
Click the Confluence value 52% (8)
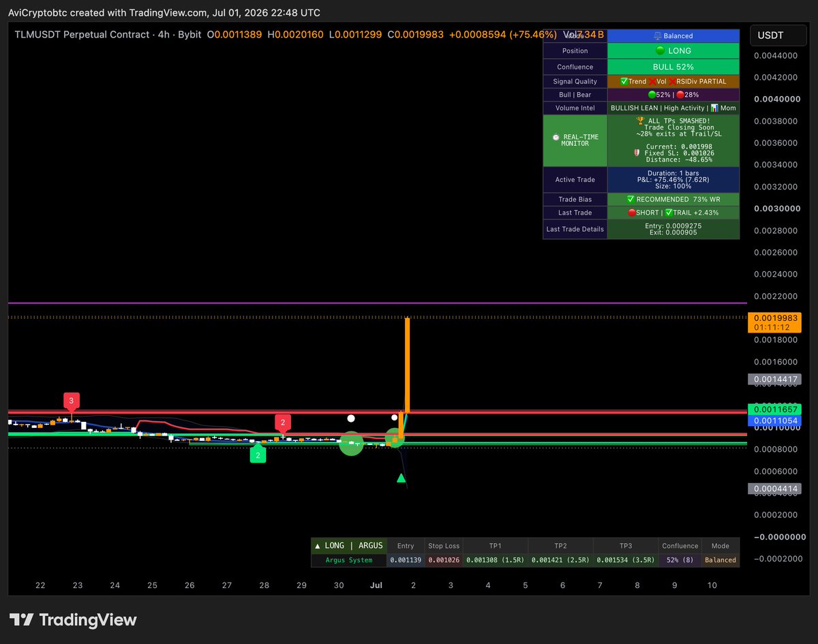pyautogui.click(x=680, y=560)
